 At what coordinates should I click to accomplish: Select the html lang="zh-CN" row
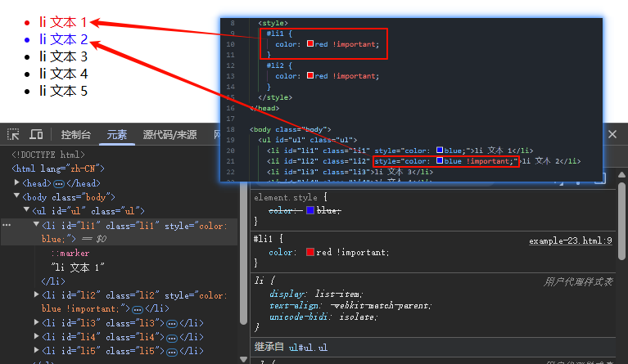(58, 169)
